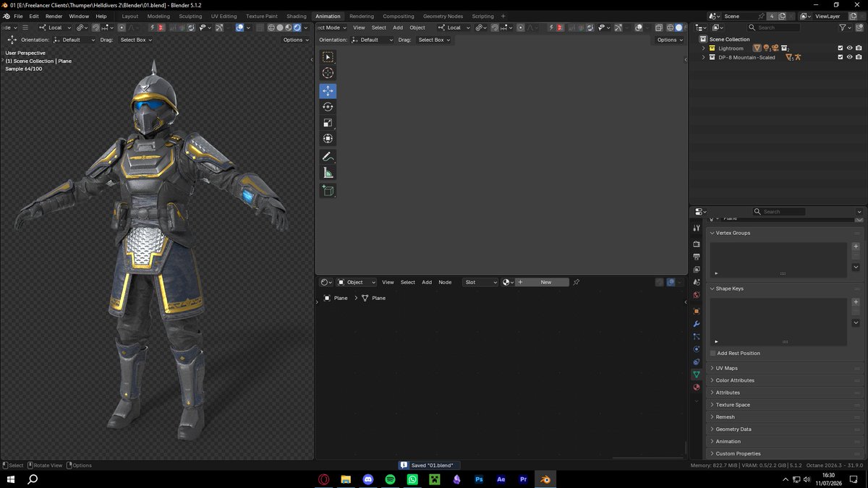Screen dimensions: 868x488
Task: Select the Annotate tool
Action: coord(328,157)
